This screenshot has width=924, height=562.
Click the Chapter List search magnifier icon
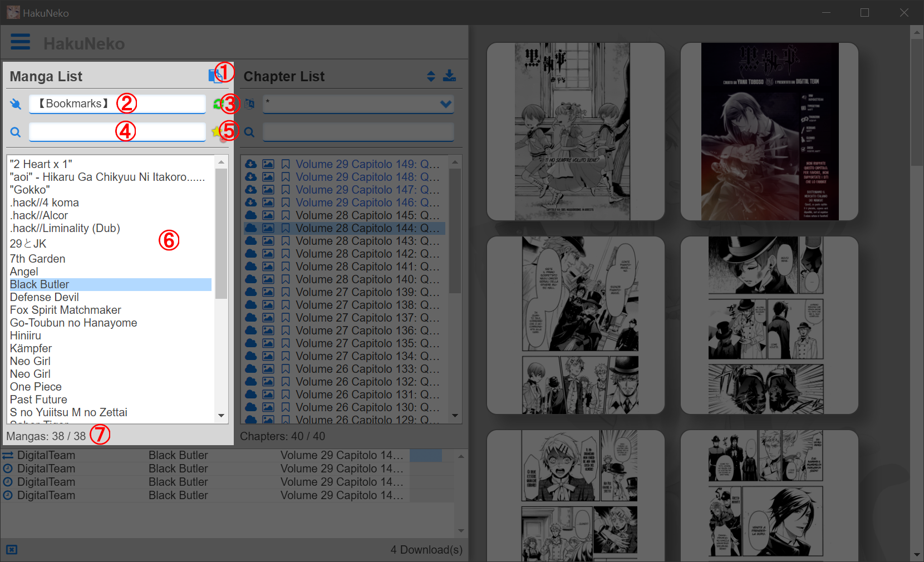click(249, 132)
